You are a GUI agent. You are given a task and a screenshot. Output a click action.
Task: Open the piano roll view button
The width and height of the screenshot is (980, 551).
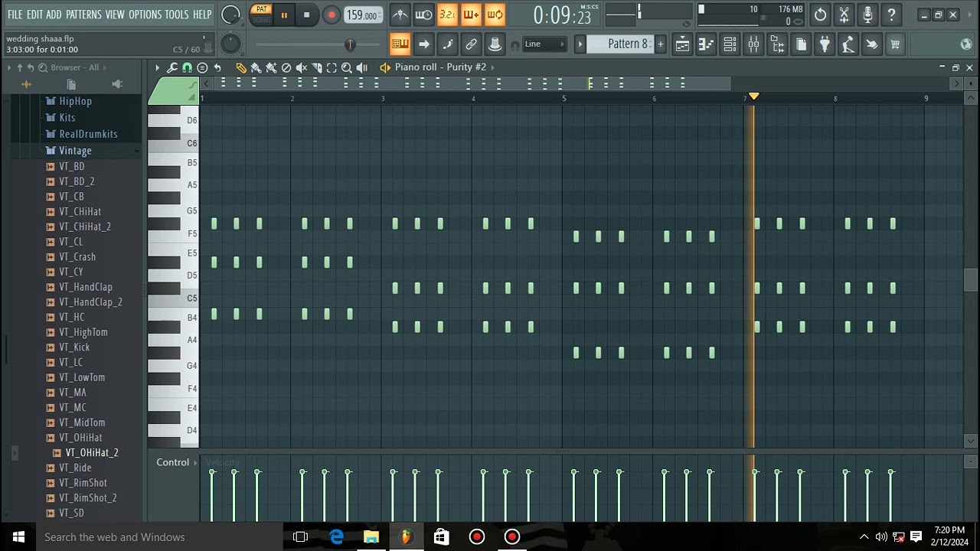click(706, 44)
